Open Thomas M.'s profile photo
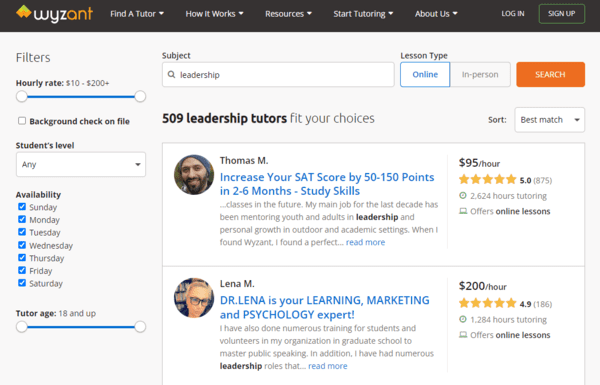 click(x=194, y=175)
